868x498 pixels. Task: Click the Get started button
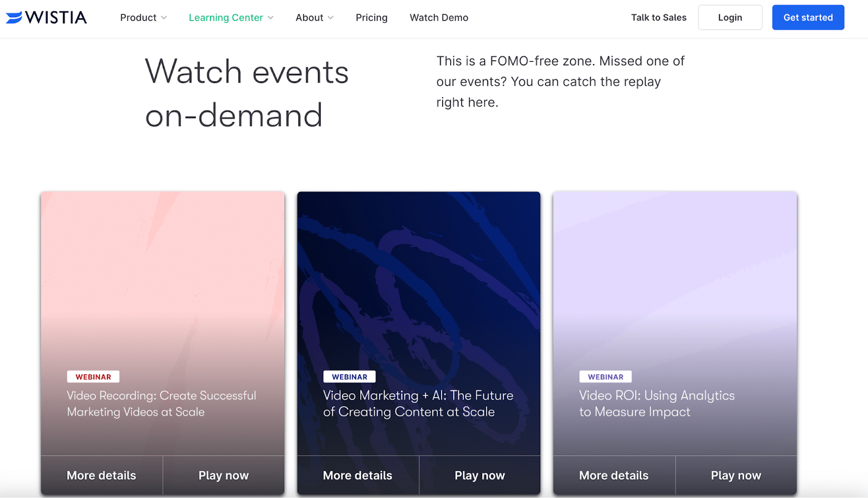pos(808,17)
